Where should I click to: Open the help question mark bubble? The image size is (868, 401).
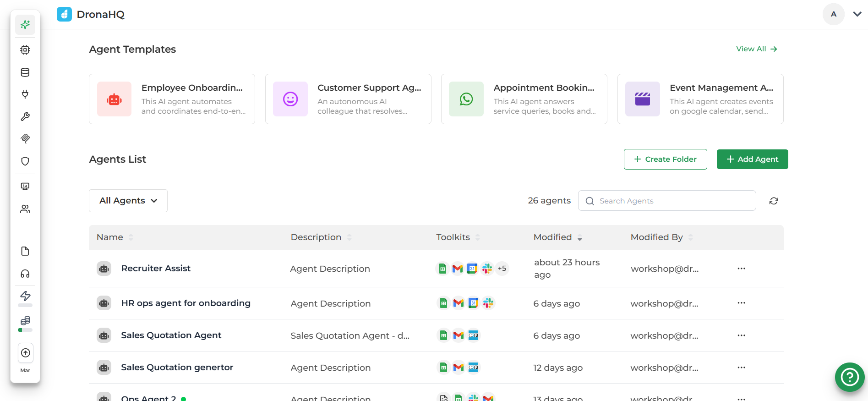[850, 377]
